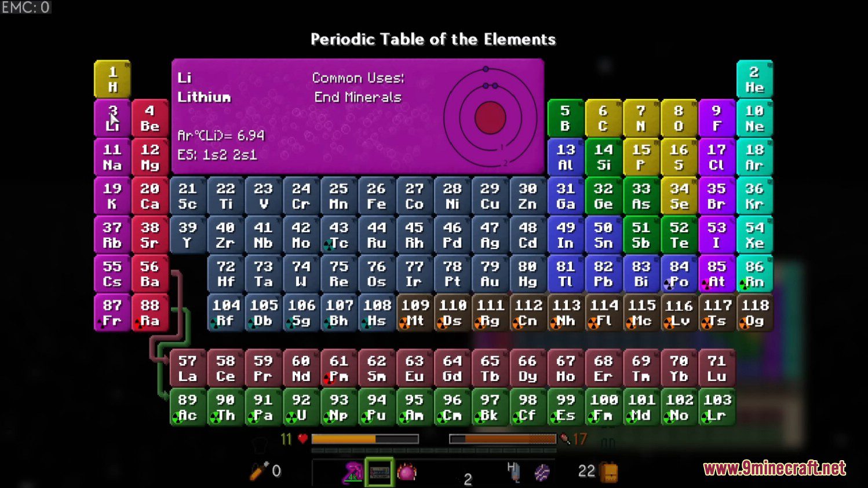This screenshot has width=868, height=488.
Task: Click the Oxygen (8 O) tile
Action: (679, 118)
